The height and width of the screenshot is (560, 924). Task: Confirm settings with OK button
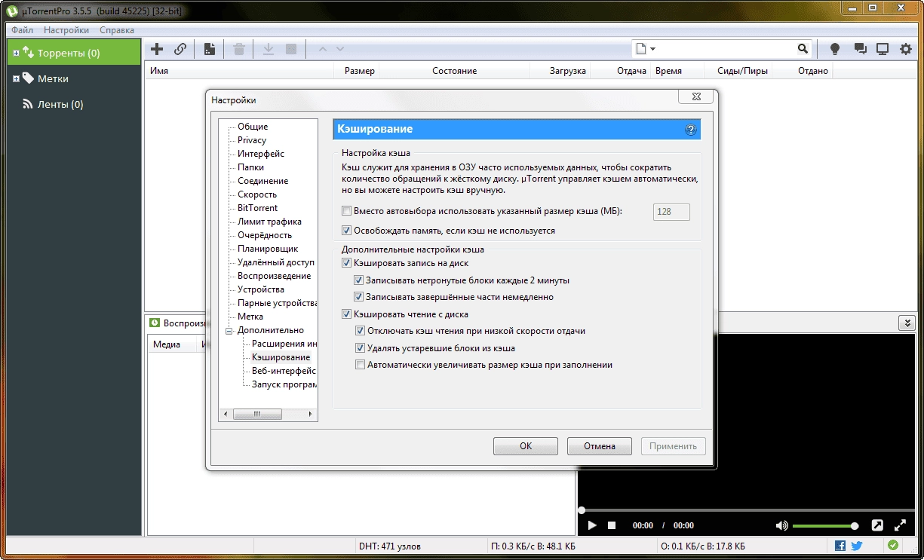pyautogui.click(x=526, y=446)
